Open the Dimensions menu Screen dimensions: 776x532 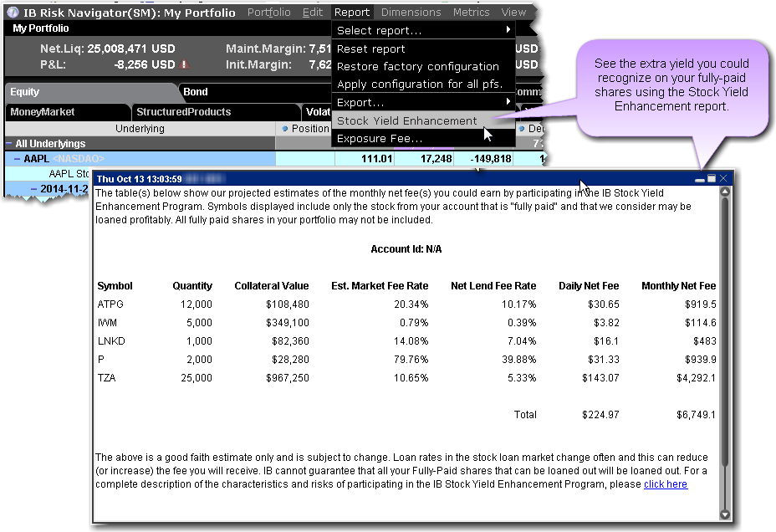pos(411,13)
